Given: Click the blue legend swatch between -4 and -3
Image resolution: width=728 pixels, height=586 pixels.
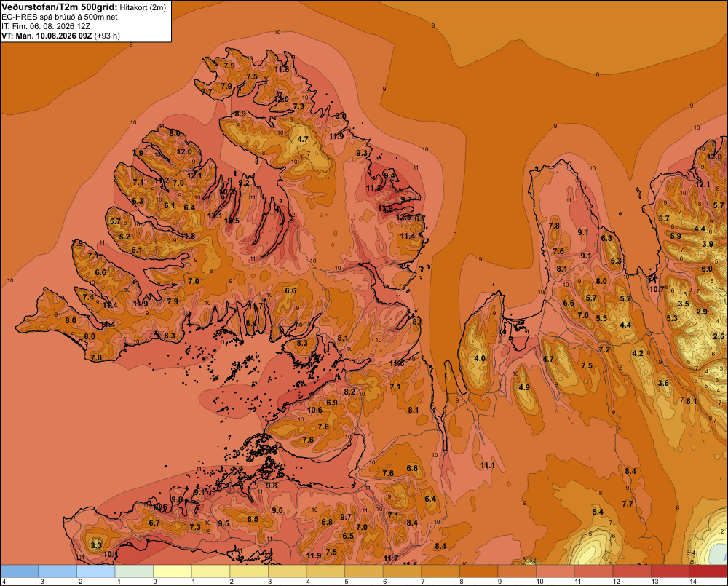Looking at the screenshot, I should coord(19,571).
